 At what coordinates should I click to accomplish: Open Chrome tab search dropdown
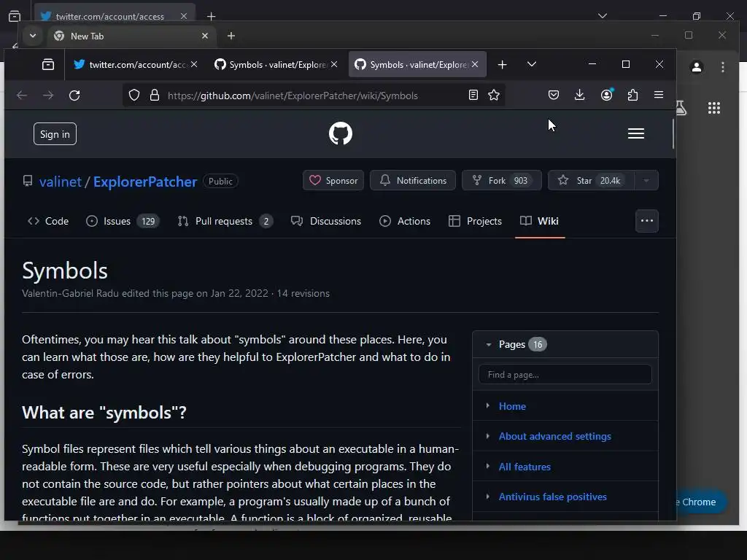tap(32, 36)
